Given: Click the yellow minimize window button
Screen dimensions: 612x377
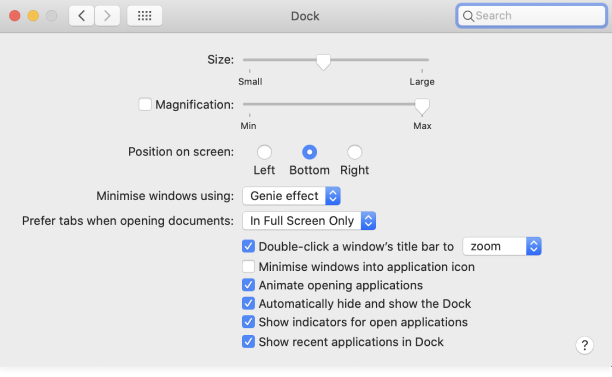Looking at the screenshot, I should point(33,16).
